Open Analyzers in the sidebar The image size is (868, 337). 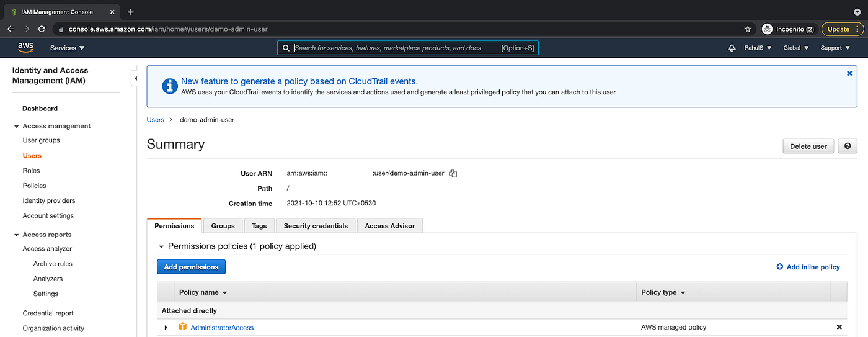pos(48,279)
